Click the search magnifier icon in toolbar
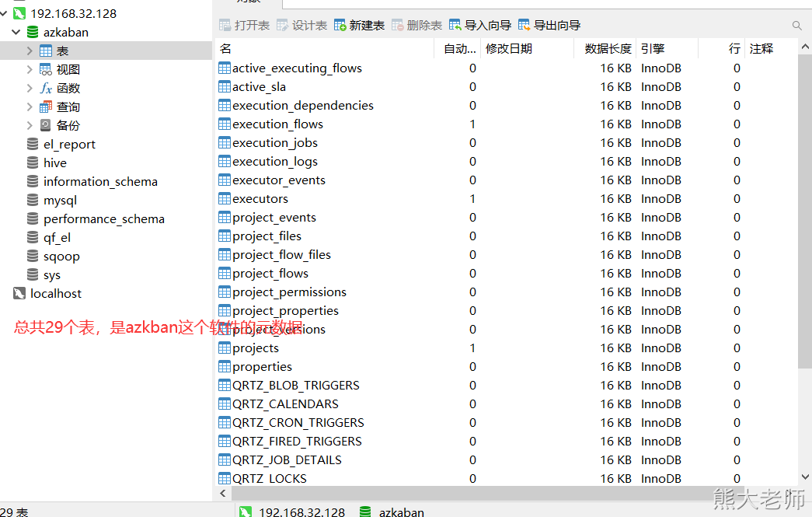 tap(796, 26)
